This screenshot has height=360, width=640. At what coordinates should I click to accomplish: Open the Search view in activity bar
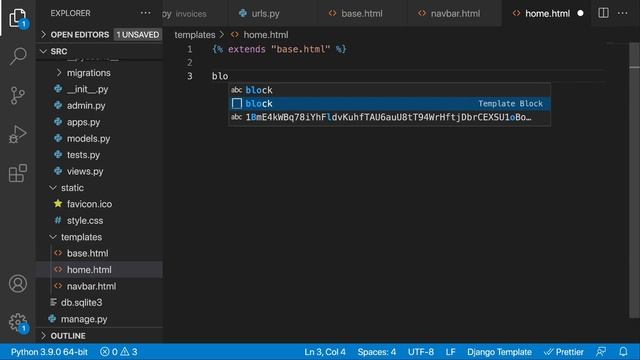point(18,56)
